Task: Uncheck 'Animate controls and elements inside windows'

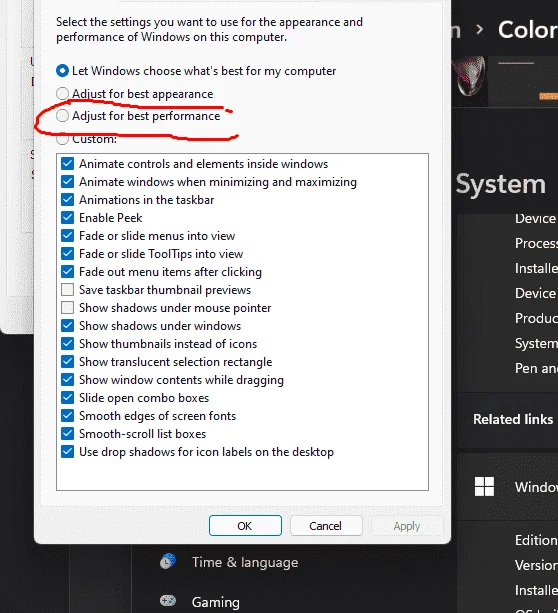Action: point(67,163)
